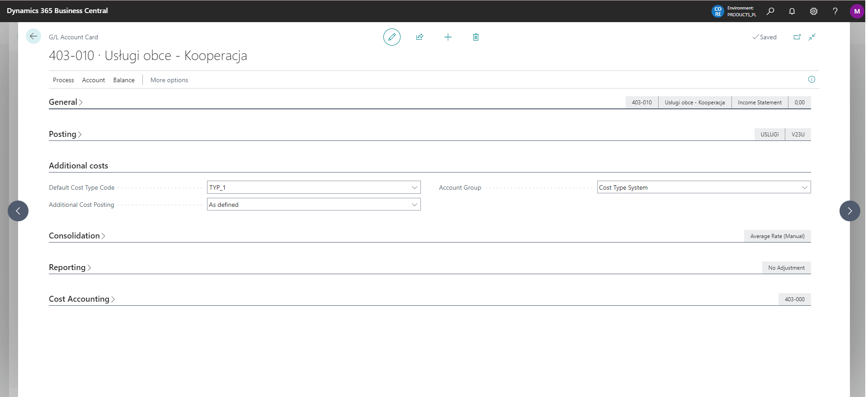Go back with the arrow icon
This screenshot has height=397, width=868.
pos(33,37)
